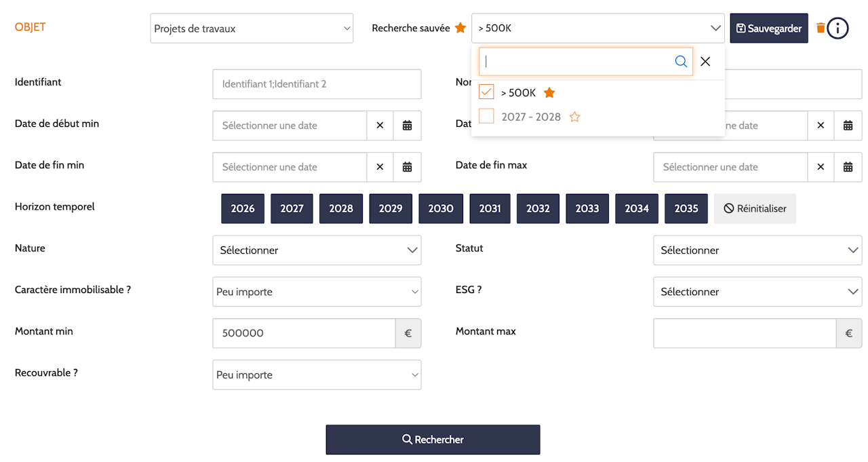
Task: Open the circled info icon
Action: coord(838,28)
